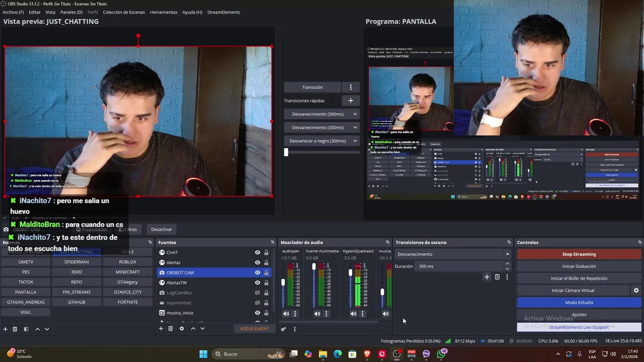This screenshot has width=644, height=362.
Task: Add a scene transition with plus icon
Action: click(487, 277)
